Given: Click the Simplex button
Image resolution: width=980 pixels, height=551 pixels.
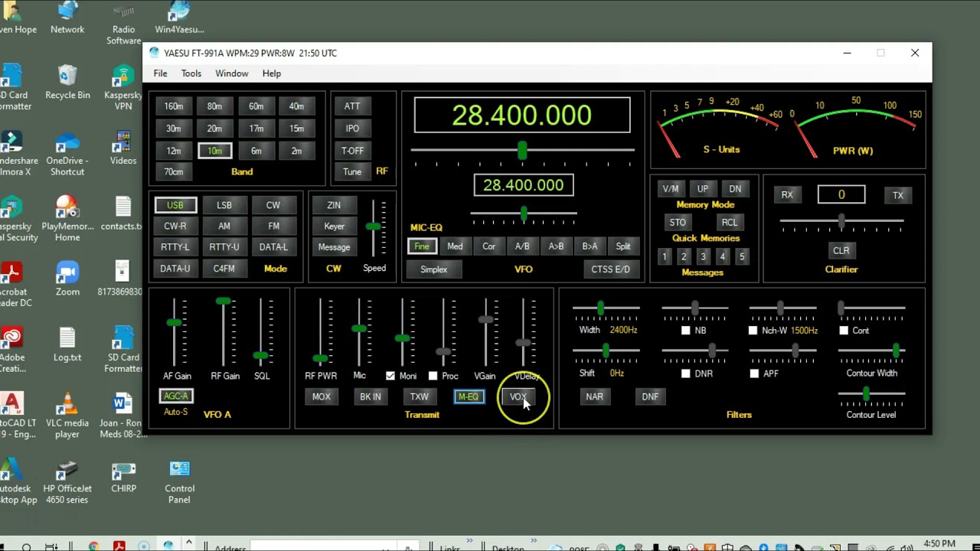Looking at the screenshot, I should coord(433,269).
